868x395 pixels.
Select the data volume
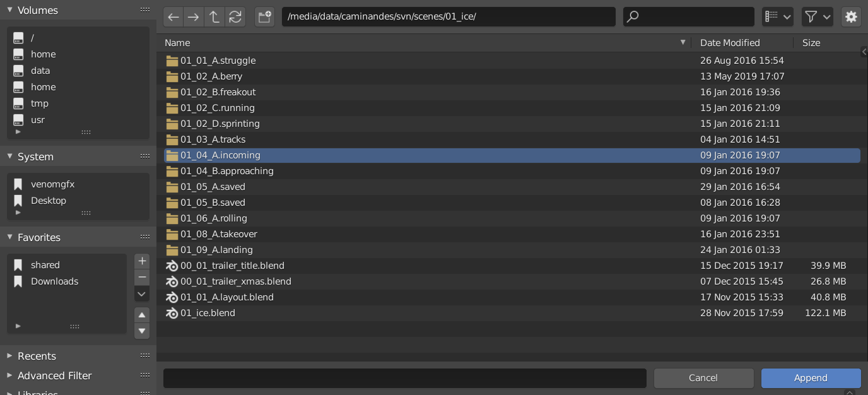[78, 71]
